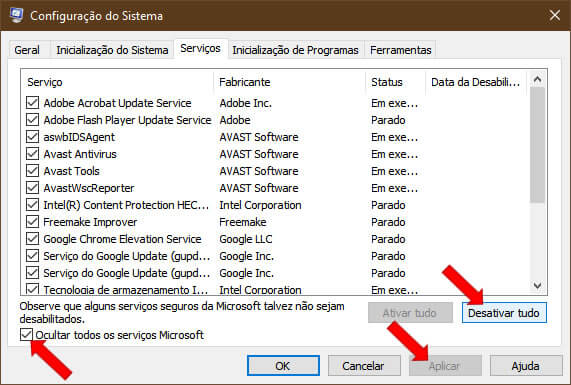Viewport: 571px width, 385px height.
Task: Click the "Adobe Inc." manufacturer cell
Action: pos(246,103)
